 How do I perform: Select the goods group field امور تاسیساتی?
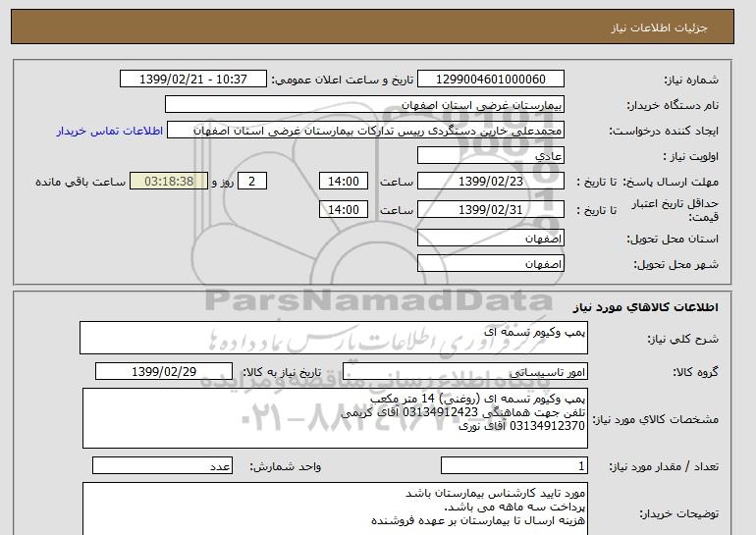pyautogui.click(x=464, y=372)
